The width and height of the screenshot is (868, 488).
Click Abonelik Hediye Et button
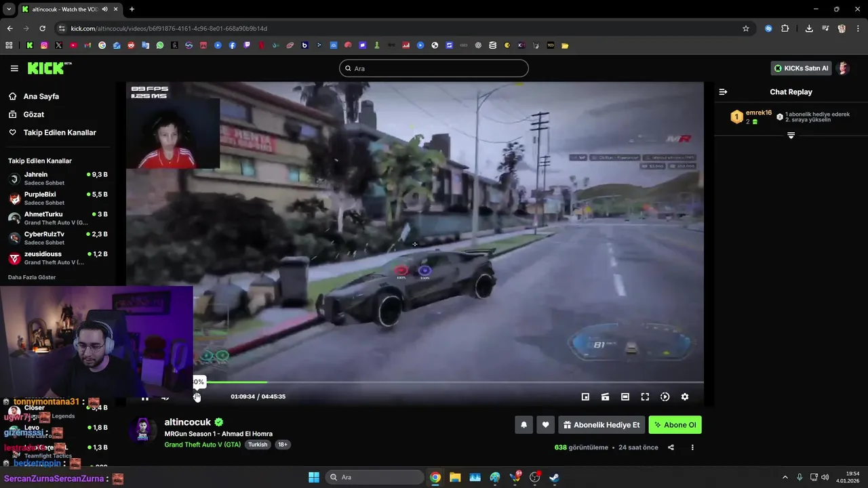(x=601, y=425)
